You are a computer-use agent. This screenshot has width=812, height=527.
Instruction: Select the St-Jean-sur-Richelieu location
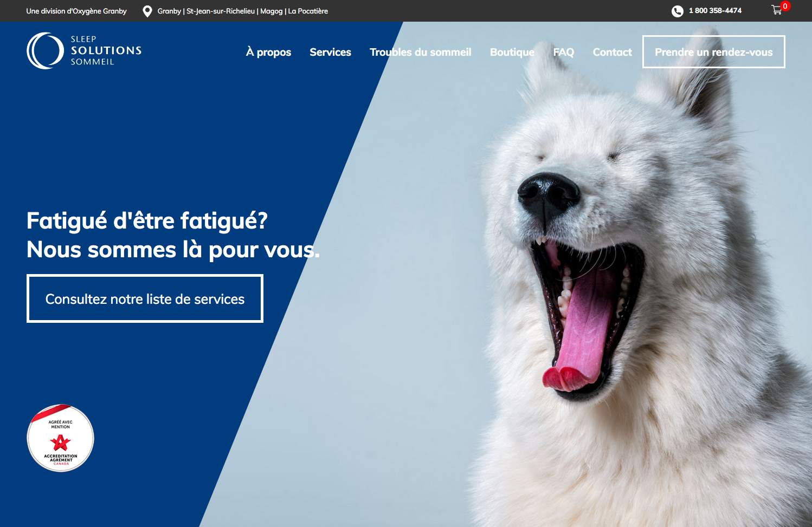[x=221, y=11]
